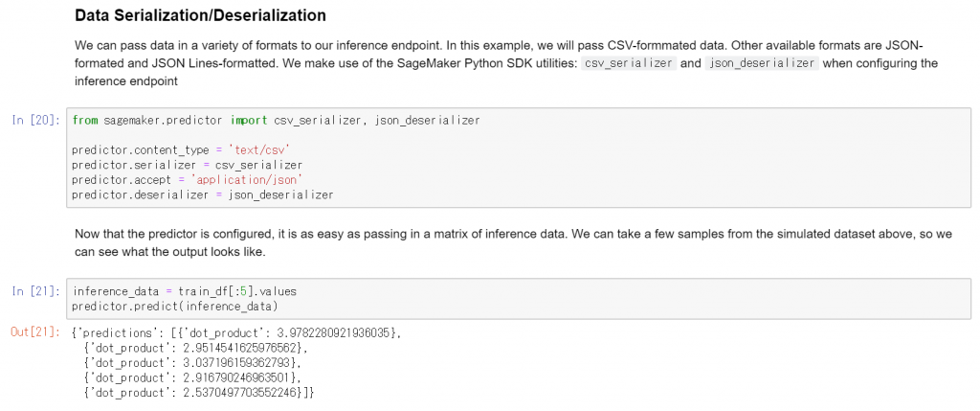Click the predictor.predict(inference_data) line
This screenshot has height=411, width=980.
pyautogui.click(x=174, y=307)
